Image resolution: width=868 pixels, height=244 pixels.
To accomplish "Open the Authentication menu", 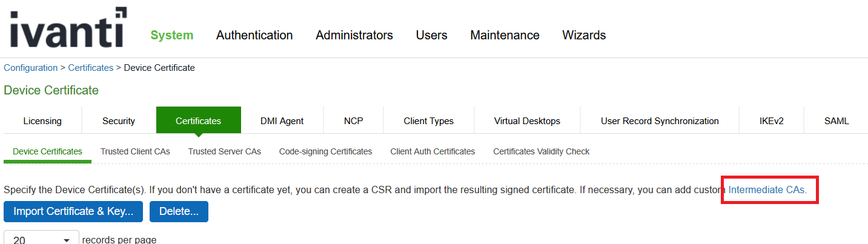I will tap(254, 35).
